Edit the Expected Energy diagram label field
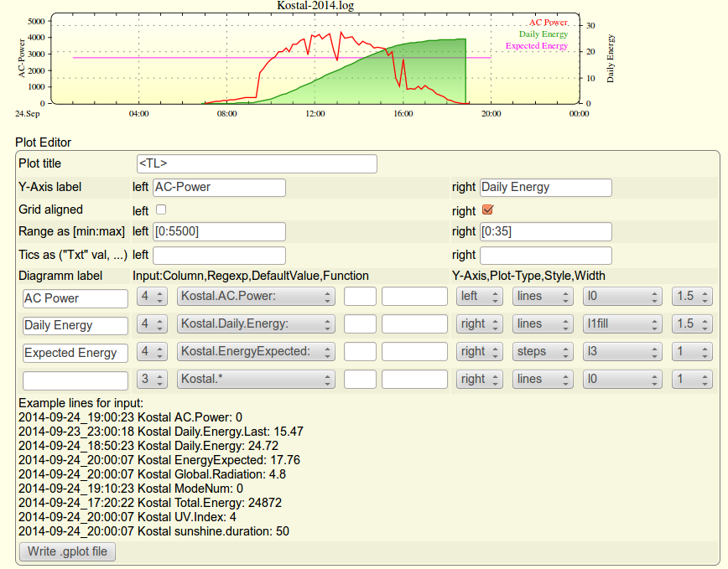This screenshot has height=569, width=728. point(75,353)
